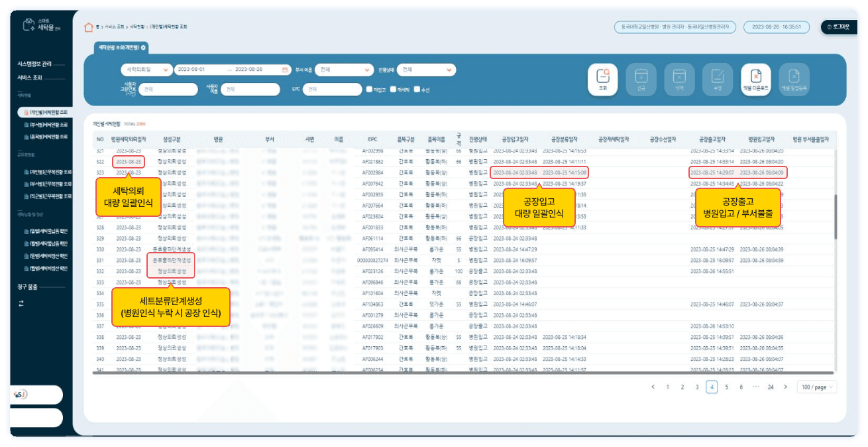Viewport: 868px width, 447px height.
Task: Click the 진행상태 column header
Action: (x=478, y=139)
